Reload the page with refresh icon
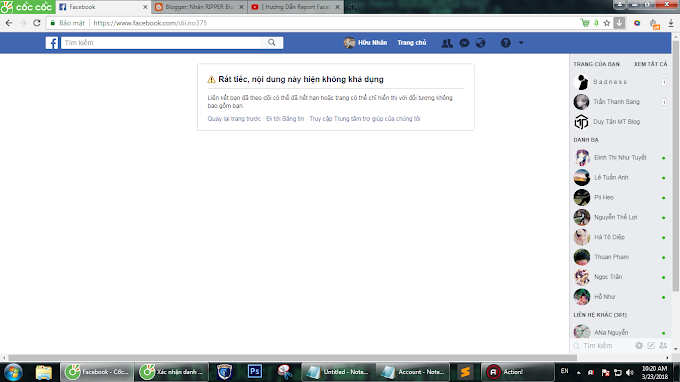The width and height of the screenshot is (680, 382). (37, 23)
